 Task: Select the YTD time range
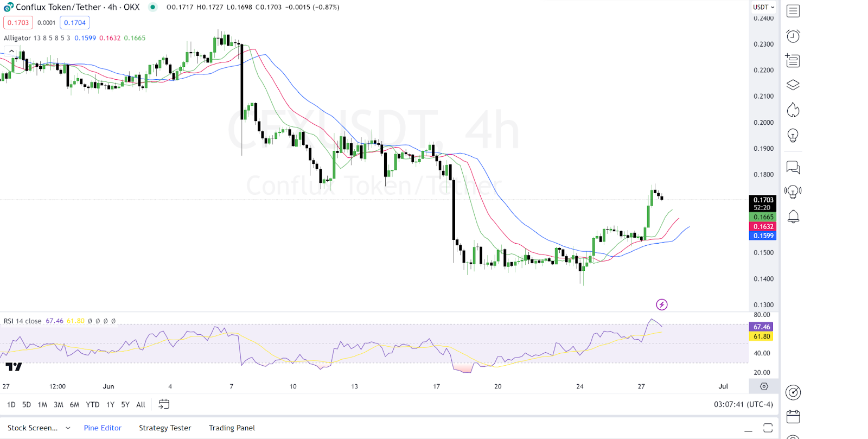click(x=93, y=404)
